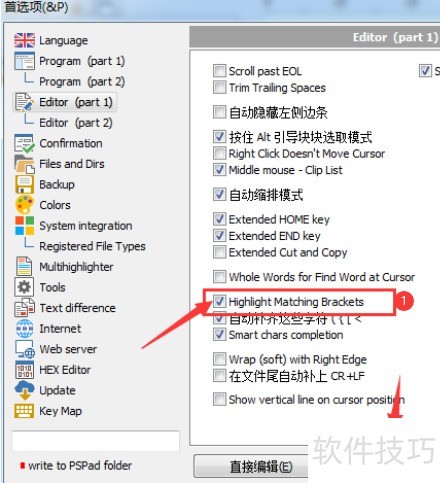Open Editor (part 2) sub-item
The image size is (440, 483).
[76, 123]
